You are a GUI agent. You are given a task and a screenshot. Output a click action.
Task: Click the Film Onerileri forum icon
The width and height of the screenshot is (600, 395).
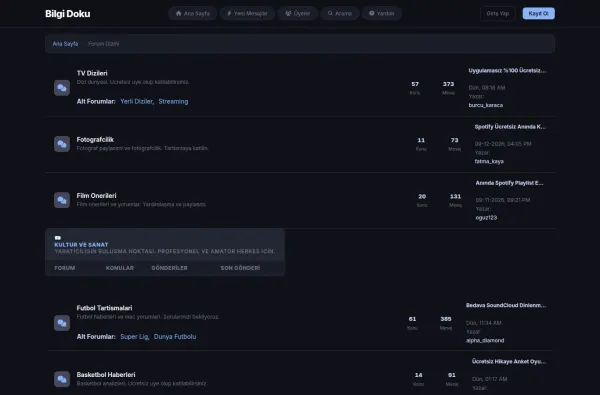[x=62, y=200]
